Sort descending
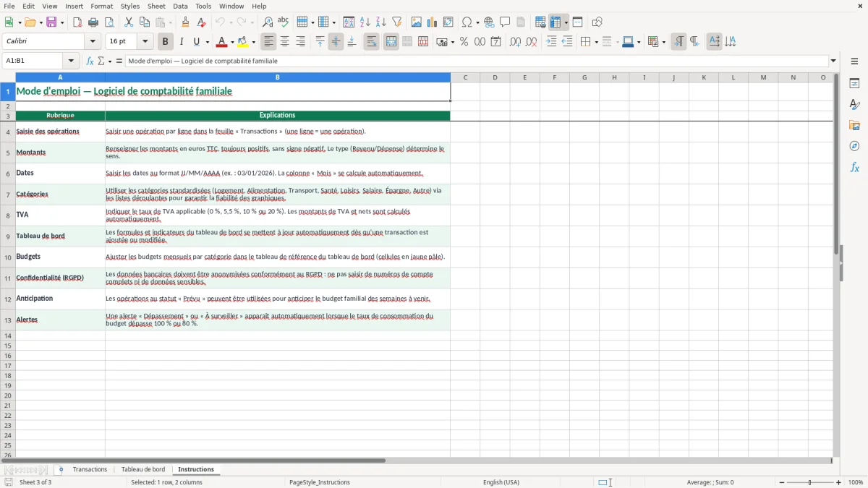The width and height of the screenshot is (868, 488). tap(381, 22)
